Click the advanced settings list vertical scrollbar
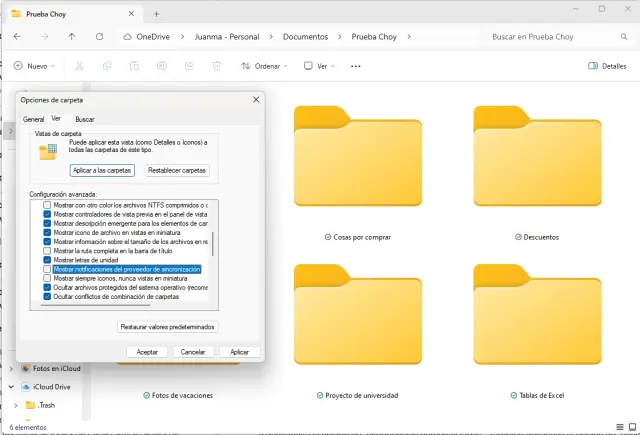Image resolution: width=640 pixels, height=435 pixels. [x=213, y=244]
